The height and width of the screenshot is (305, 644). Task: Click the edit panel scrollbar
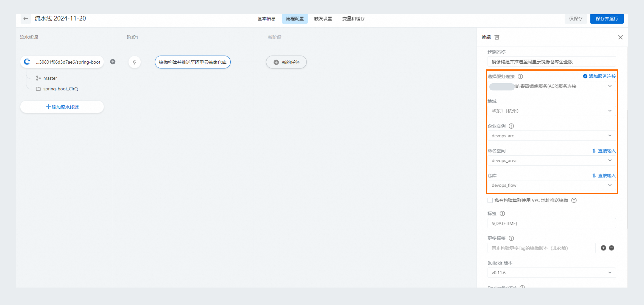coord(627,169)
